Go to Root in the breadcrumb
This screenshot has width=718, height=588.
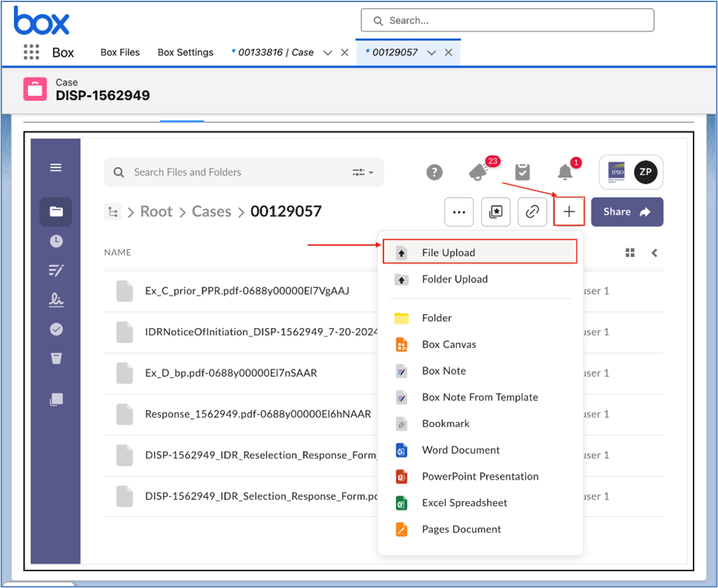click(x=156, y=212)
